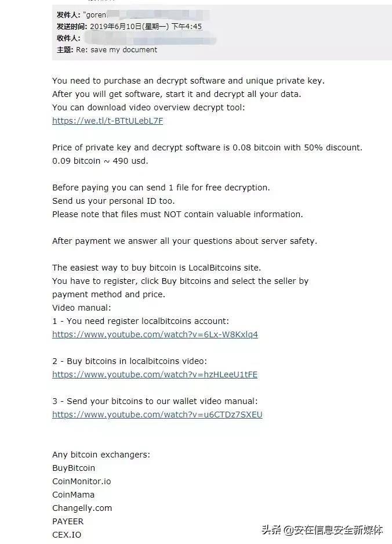Open the we.tl decrypt tool download link

(x=107, y=121)
